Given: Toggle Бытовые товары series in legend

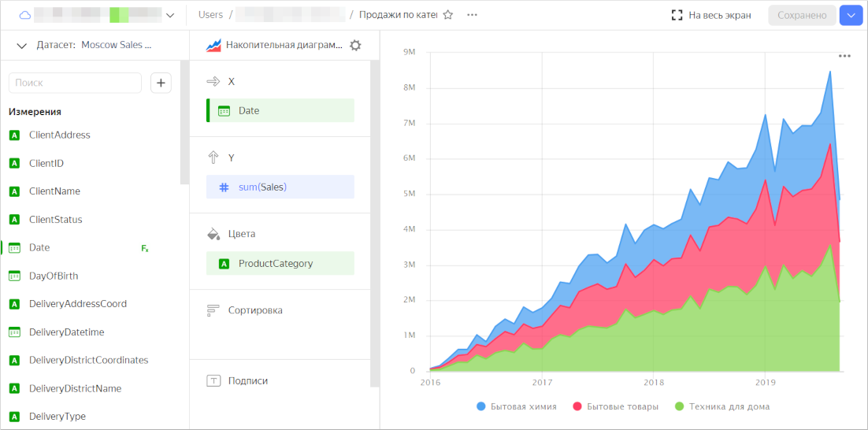Looking at the screenshot, I should click(x=615, y=406).
